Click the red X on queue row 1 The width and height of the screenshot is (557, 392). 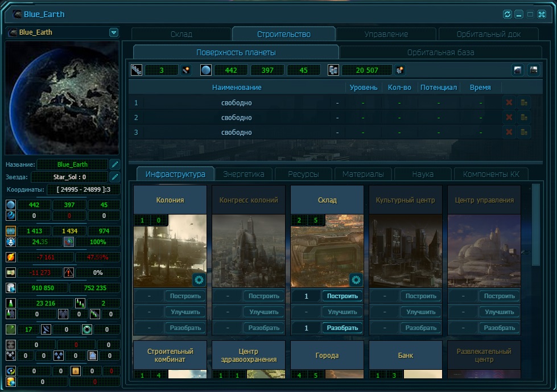(x=509, y=103)
